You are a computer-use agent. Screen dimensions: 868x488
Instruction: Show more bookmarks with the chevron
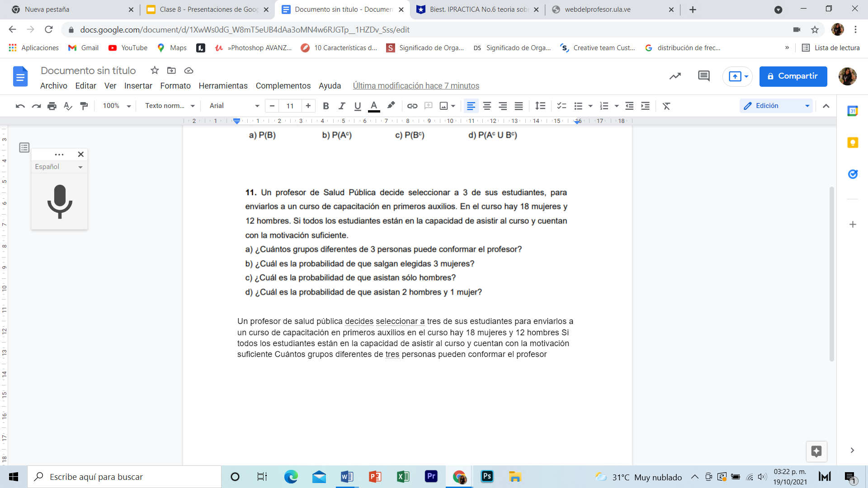pyautogui.click(x=787, y=47)
